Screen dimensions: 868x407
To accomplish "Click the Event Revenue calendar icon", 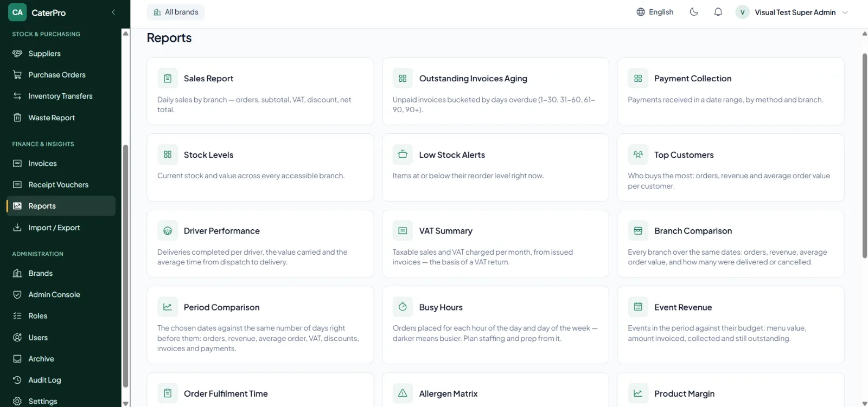I will pyautogui.click(x=638, y=307).
